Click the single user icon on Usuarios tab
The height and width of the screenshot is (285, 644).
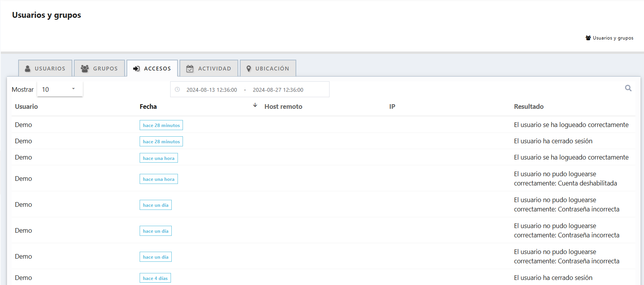point(27,69)
